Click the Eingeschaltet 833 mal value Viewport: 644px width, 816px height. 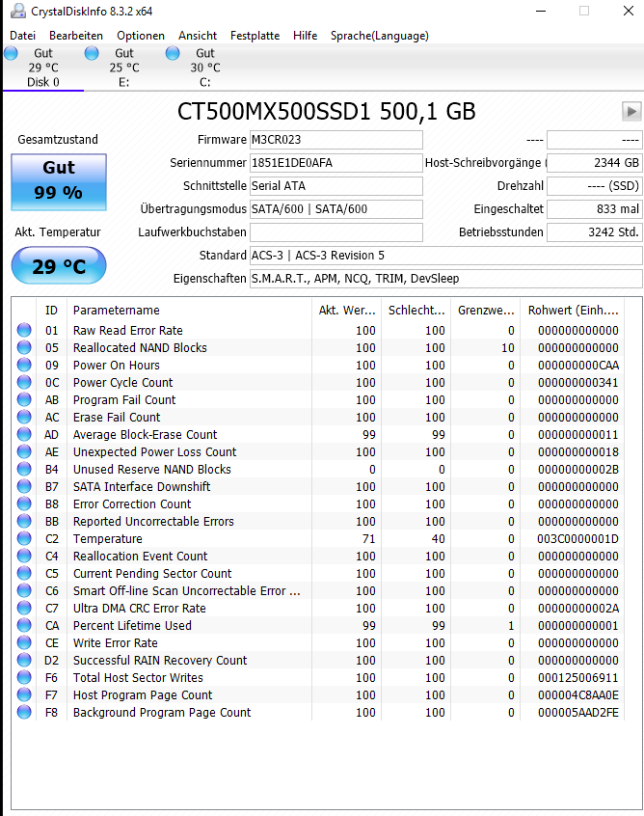[595, 208]
